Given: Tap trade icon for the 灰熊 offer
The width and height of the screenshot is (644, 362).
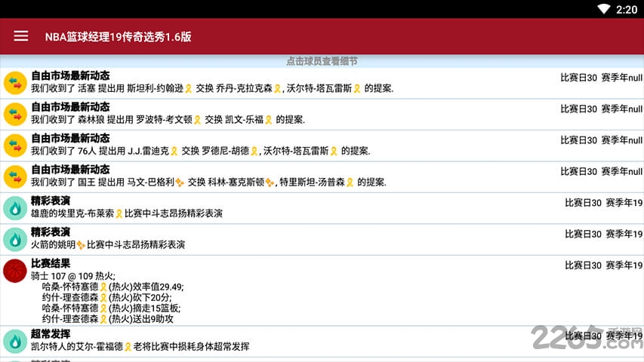Looking at the screenshot, I should coord(15,82).
